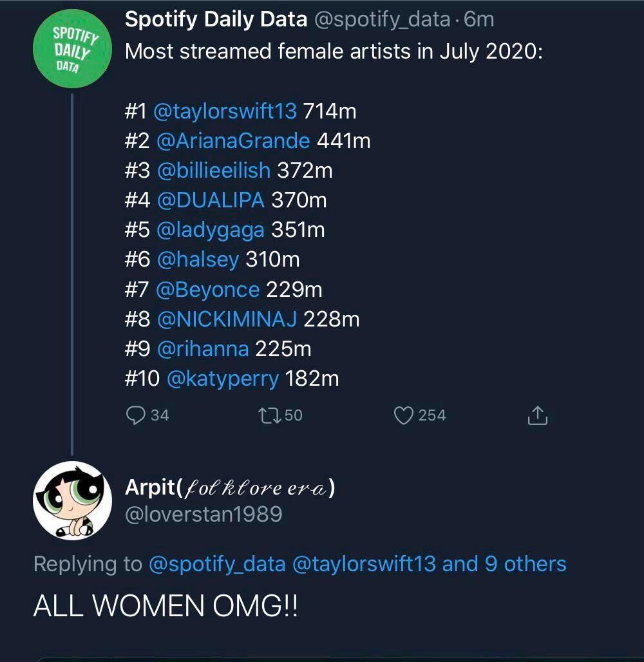Open the share upload icon
The height and width of the screenshot is (662, 644).
pyautogui.click(x=537, y=416)
